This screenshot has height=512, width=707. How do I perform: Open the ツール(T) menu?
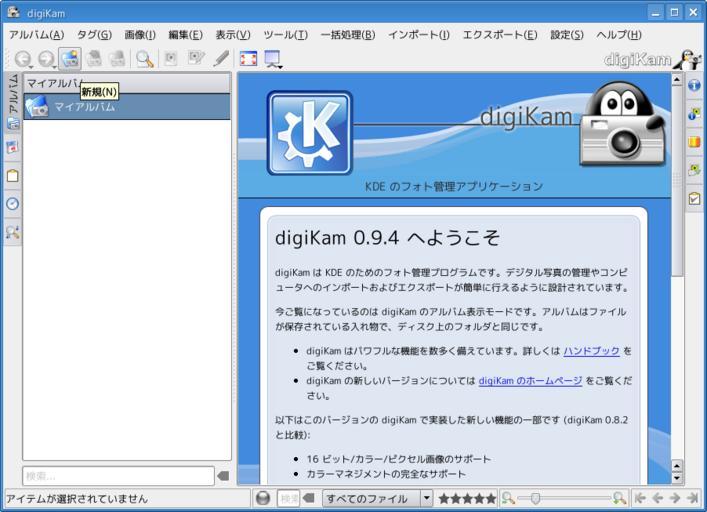285,35
